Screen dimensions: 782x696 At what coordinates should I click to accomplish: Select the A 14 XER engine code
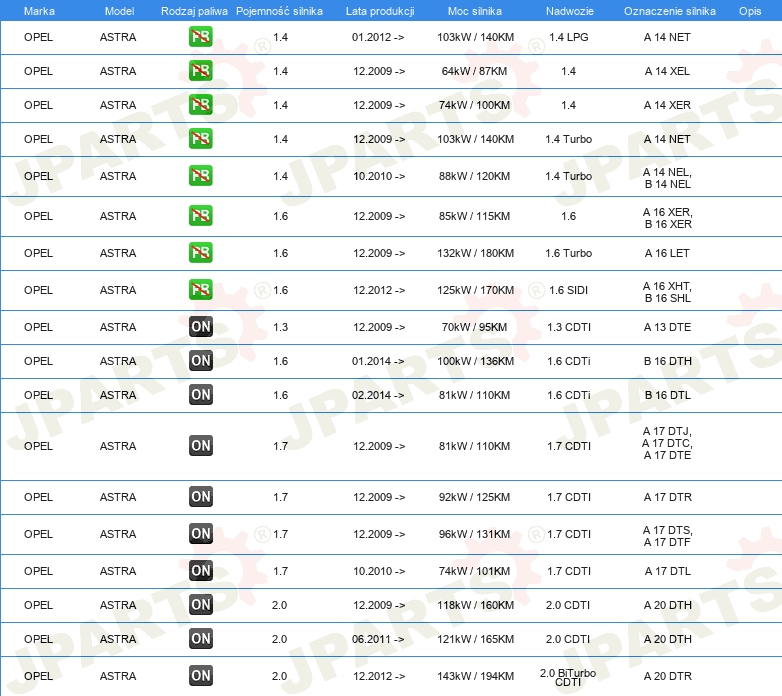pos(667,105)
